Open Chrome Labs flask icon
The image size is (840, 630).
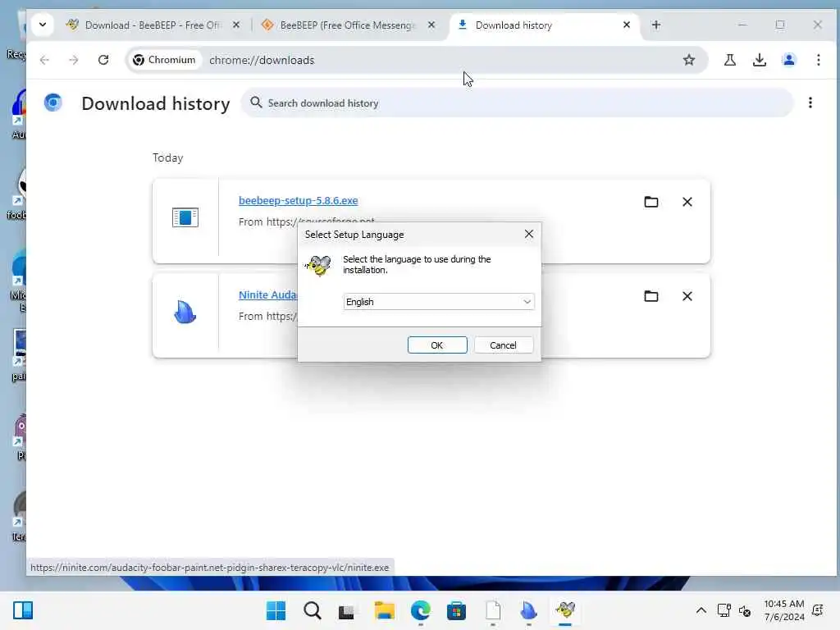point(729,60)
